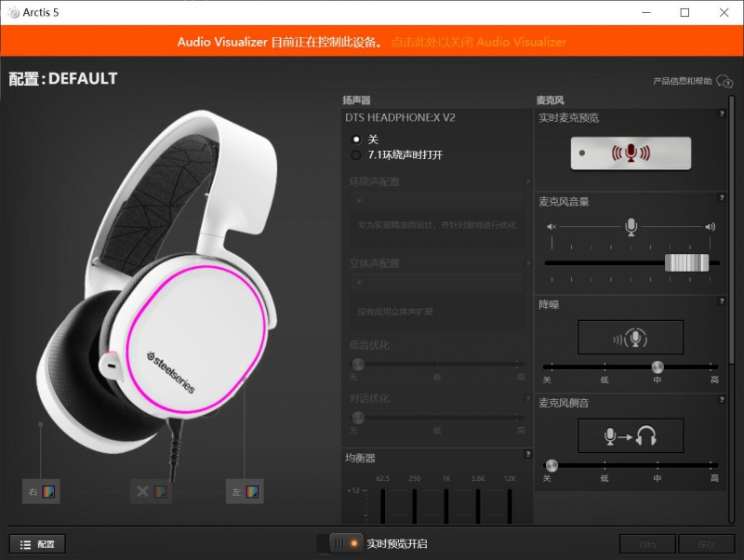
Task: Click the 麦克风 section heading
Action: click(x=550, y=100)
